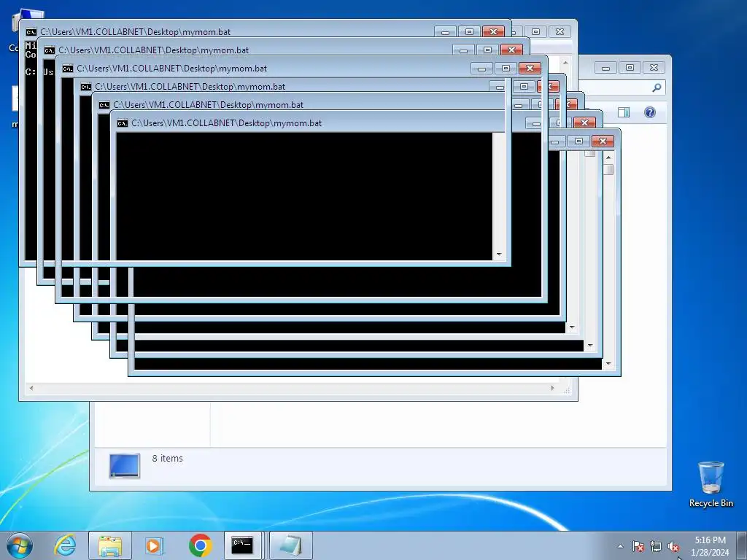Maximize the rearmost mymom.bat console window
The height and width of the screenshot is (560, 747).
[x=469, y=32]
